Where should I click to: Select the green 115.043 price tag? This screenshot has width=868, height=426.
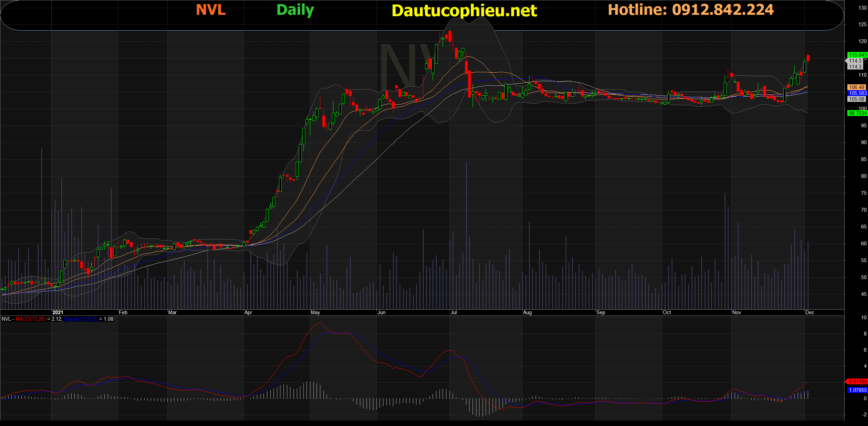click(x=857, y=55)
